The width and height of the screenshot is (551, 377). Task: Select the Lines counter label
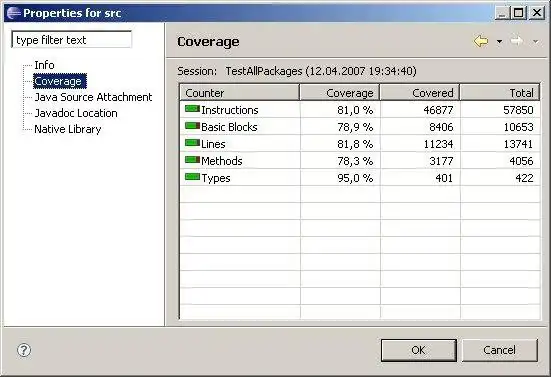(213, 144)
